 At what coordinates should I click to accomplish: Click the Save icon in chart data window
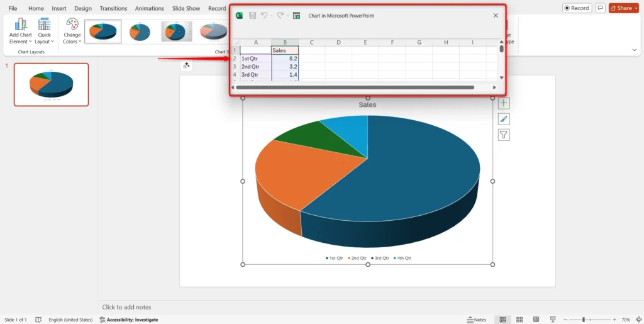tap(252, 15)
